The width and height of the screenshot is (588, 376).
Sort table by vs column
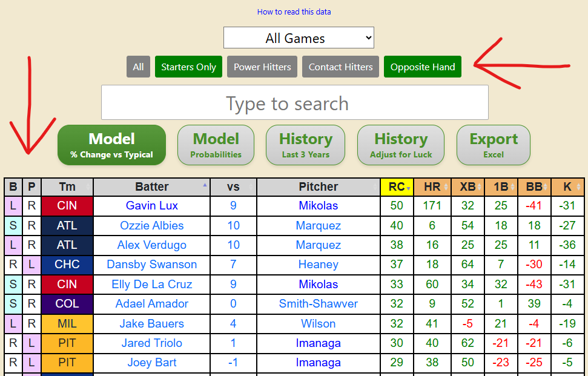coord(233,186)
